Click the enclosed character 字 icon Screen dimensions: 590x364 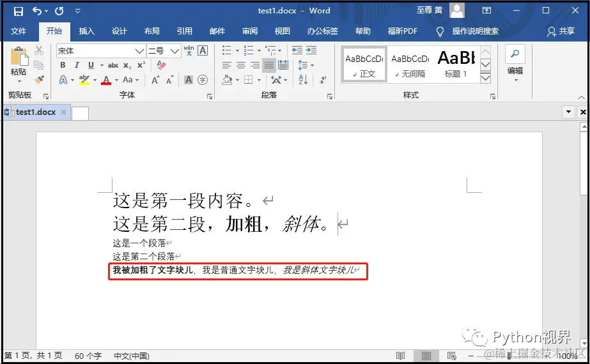pyautogui.click(x=203, y=80)
